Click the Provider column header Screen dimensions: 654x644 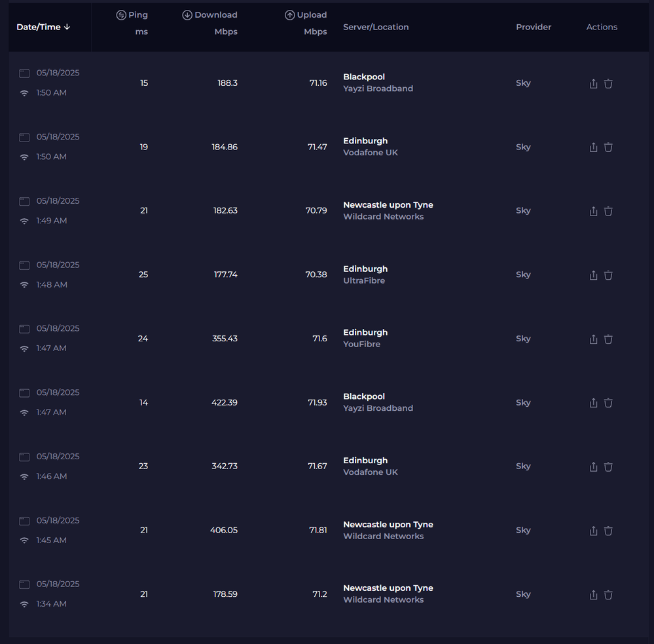(x=534, y=27)
